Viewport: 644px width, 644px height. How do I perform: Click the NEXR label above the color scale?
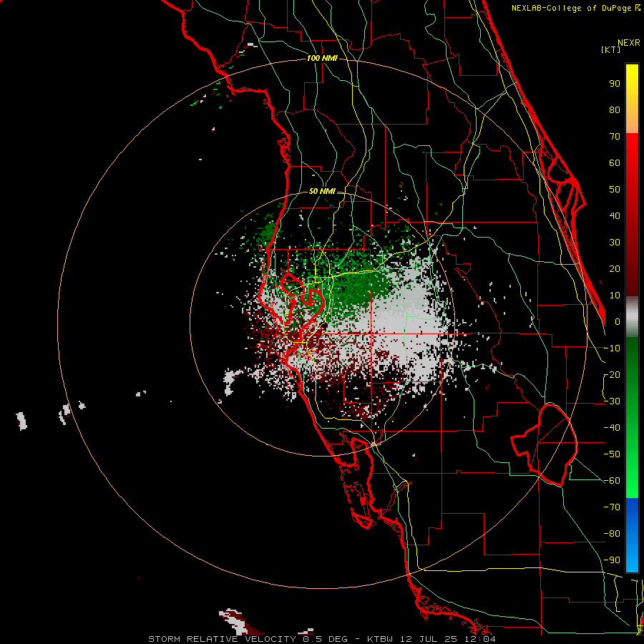(x=628, y=43)
